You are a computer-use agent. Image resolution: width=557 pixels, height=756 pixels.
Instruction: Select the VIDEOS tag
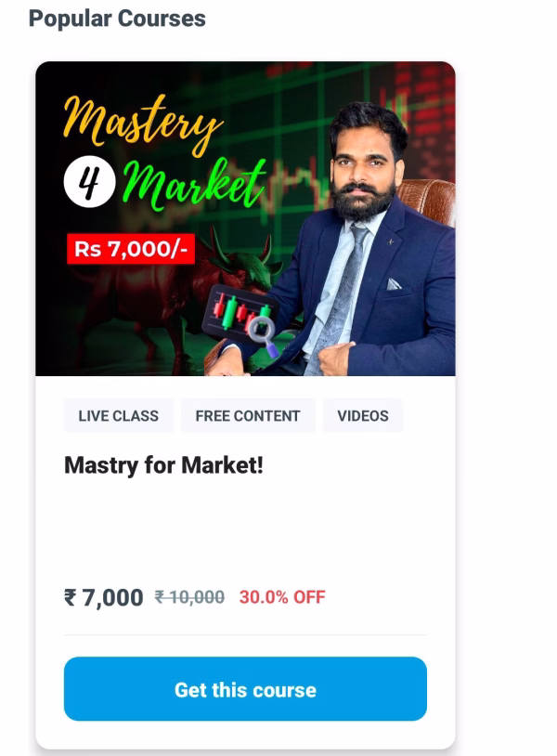click(363, 415)
